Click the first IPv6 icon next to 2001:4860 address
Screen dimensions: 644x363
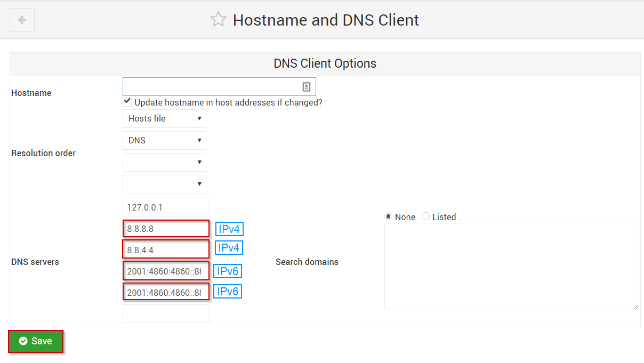click(x=228, y=271)
